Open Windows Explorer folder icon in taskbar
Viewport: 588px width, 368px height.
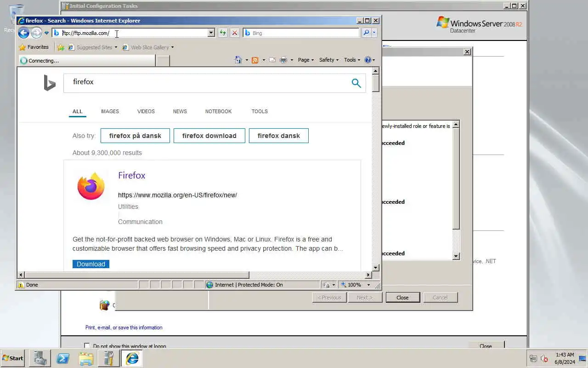(x=86, y=358)
